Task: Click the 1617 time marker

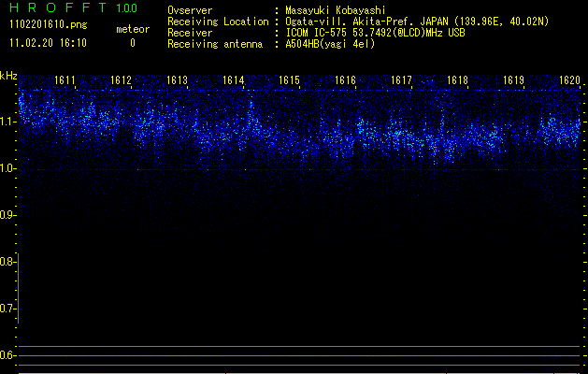Action: tap(401, 80)
